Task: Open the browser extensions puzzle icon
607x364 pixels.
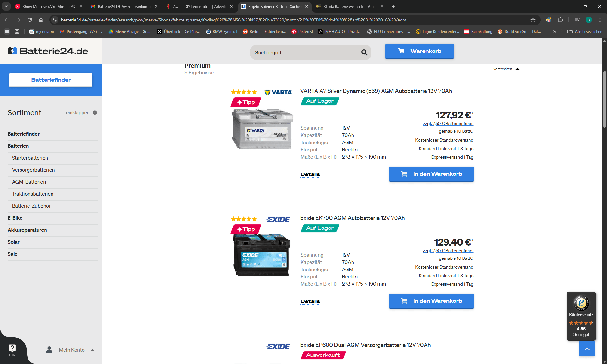Action: (x=560, y=20)
